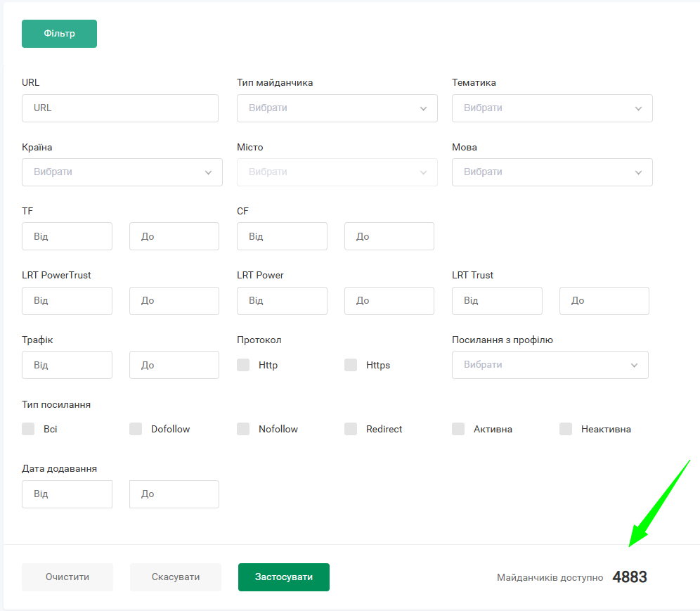700x611 pixels.
Task: Enable the Http protocol checkbox
Action: (x=244, y=365)
